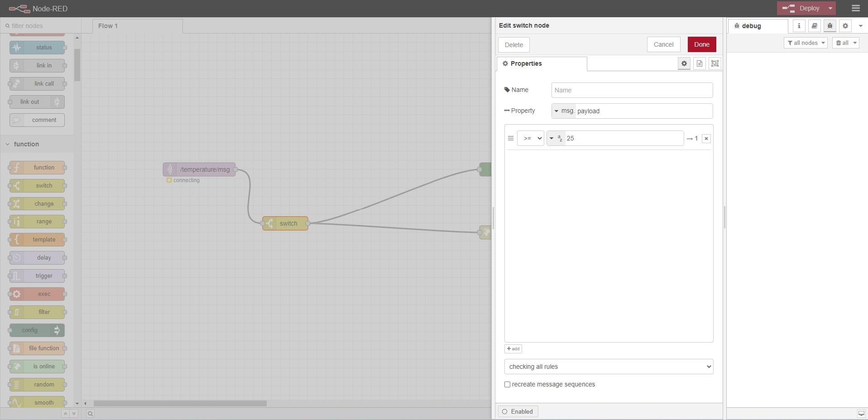Open the clear all messages dropdown

(845, 43)
